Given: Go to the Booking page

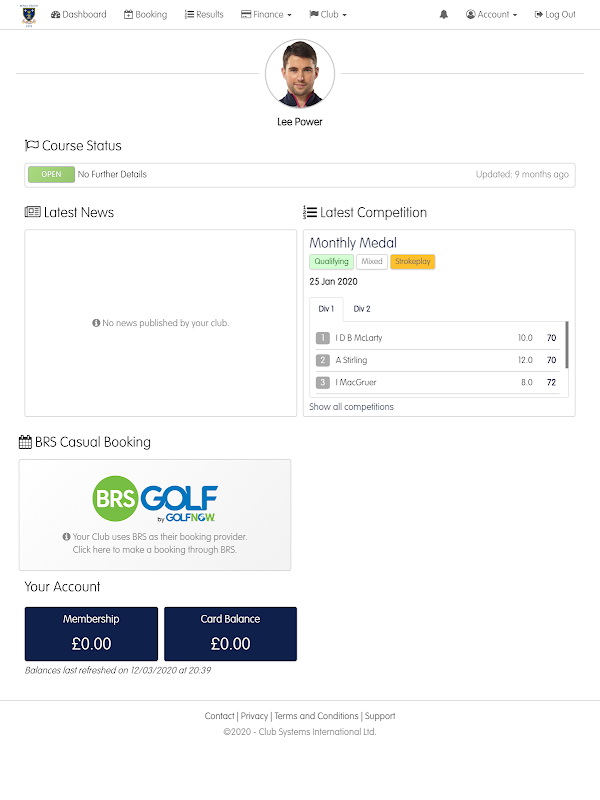Looking at the screenshot, I should click(x=145, y=15).
